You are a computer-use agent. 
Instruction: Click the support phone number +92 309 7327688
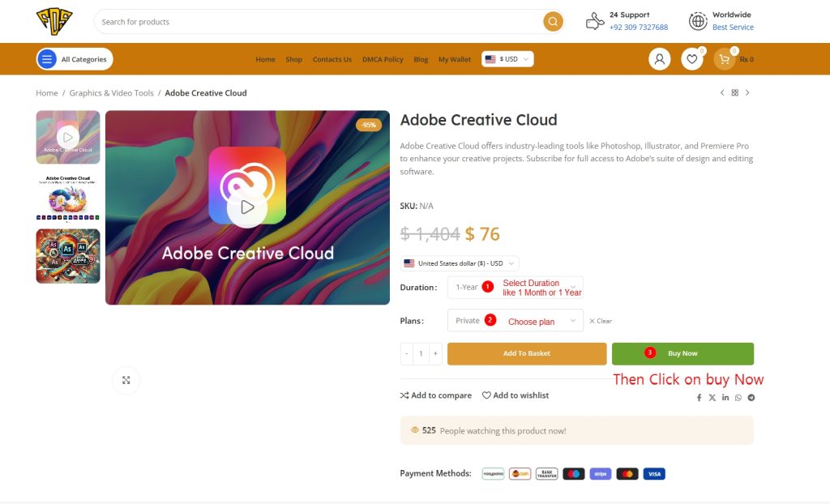point(639,27)
